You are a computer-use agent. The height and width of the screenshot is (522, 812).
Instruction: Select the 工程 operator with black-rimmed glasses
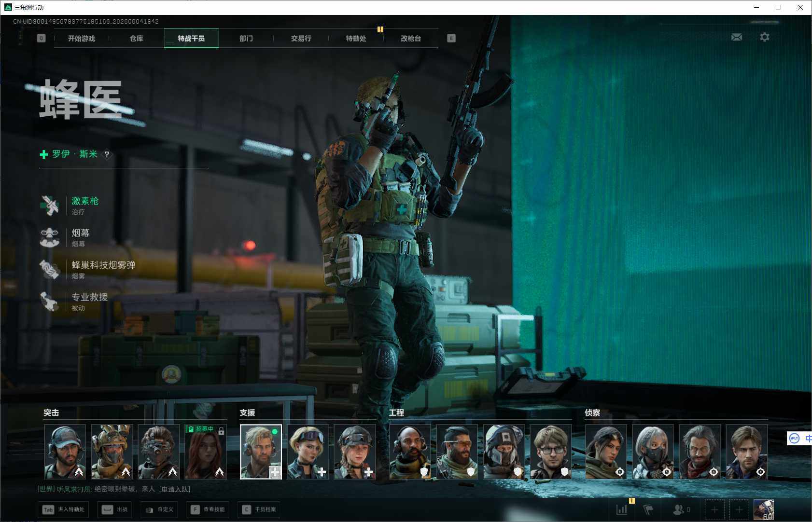tap(551, 452)
